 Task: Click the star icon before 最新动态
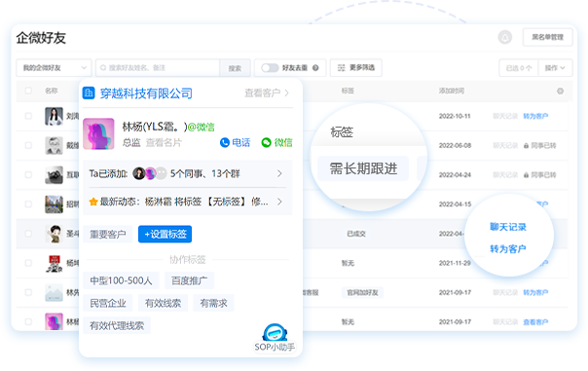coord(93,202)
